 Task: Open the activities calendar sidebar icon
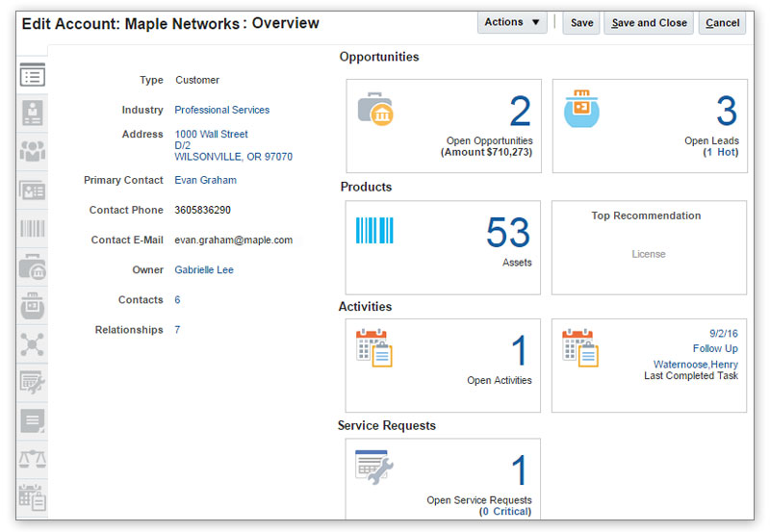(x=33, y=497)
